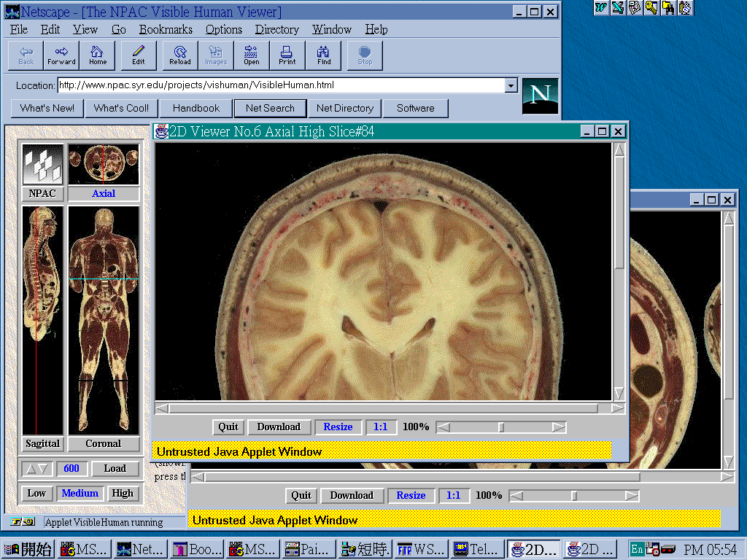Screen dimensions: 747x560
Task: Switch to Telnet taskbar button
Action: tap(476, 550)
